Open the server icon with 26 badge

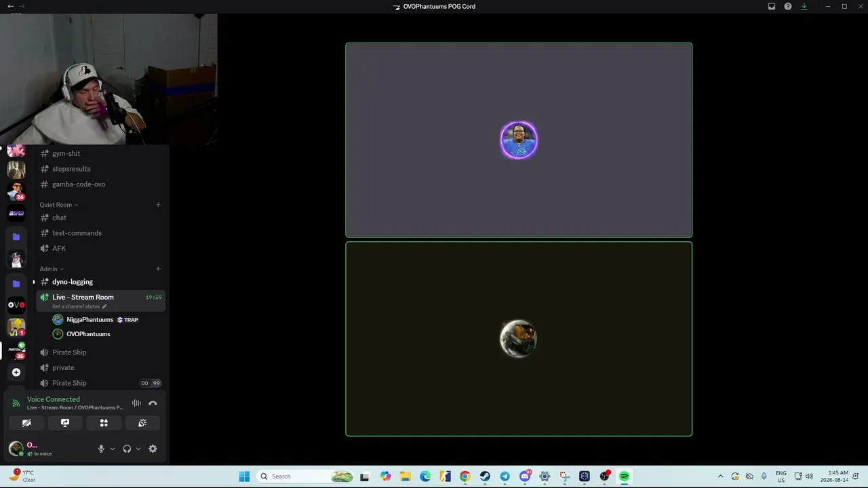[16, 192]
